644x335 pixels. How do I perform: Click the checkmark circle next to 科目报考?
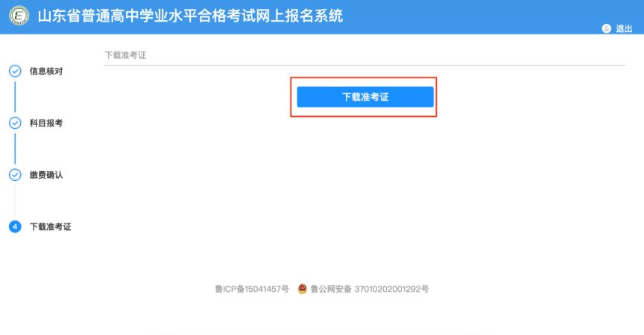[15, 123]
